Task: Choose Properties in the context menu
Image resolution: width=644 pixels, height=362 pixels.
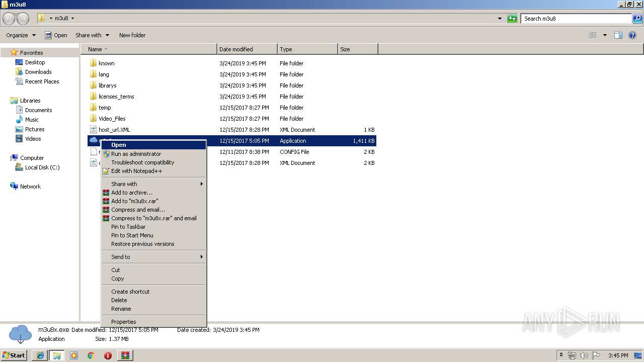Action: 154,322
